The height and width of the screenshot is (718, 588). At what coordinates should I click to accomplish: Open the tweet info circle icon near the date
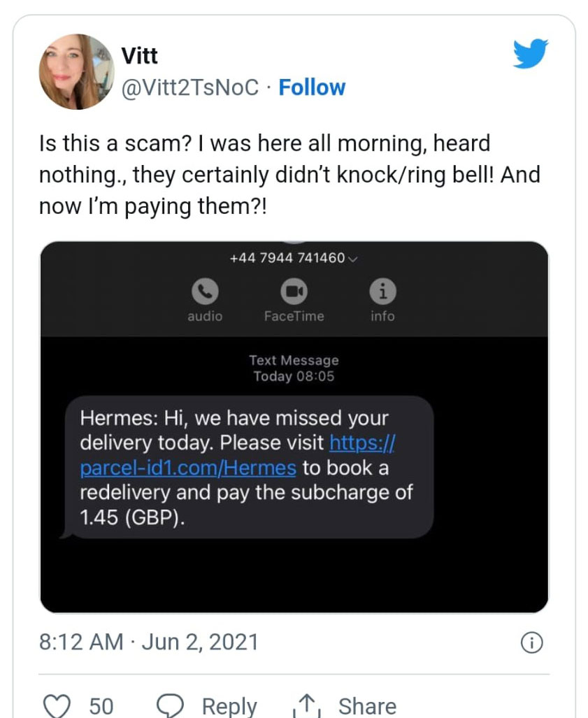(532, 642)
